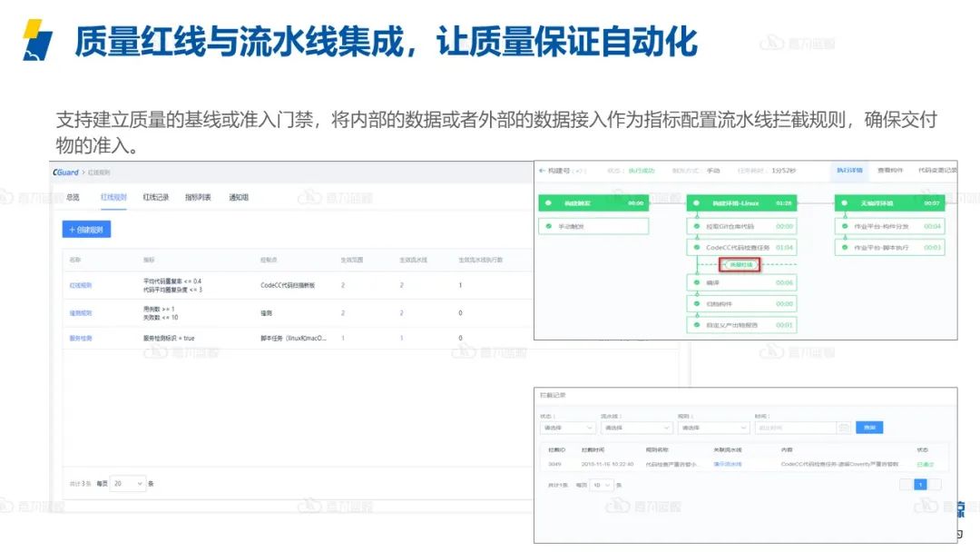Click the checkmark icon on 拉取Git仓库代码 step
The height and width of the screenshot is (552, 980).
(697, 227)
